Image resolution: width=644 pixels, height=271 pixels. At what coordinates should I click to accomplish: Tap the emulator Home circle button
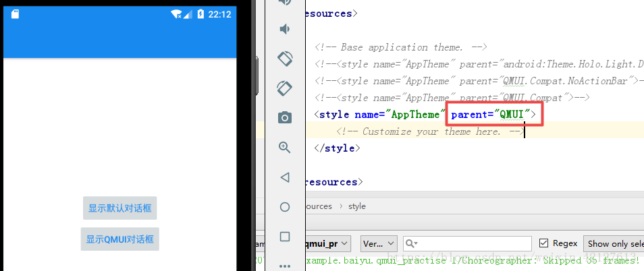285,207
